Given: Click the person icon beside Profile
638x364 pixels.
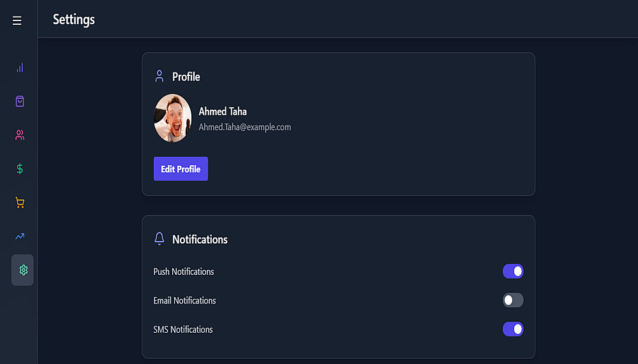Looking at the screenshot, I should point(159,76).
